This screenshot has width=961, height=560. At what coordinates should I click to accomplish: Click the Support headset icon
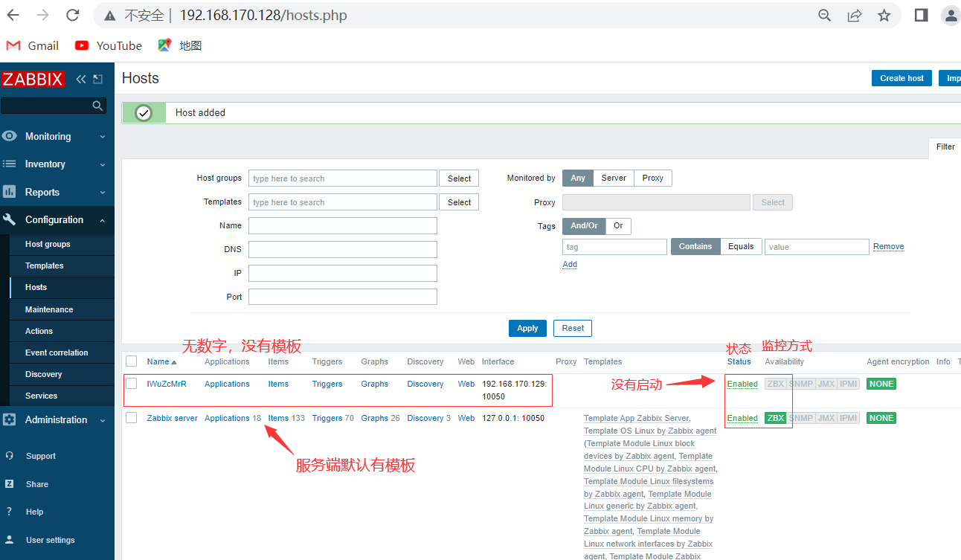[x=9, y=456]
